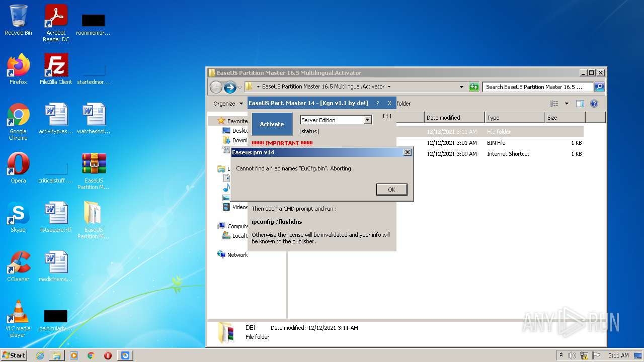Select the watcheshol Word document icon
Screen dimensions: 644x362
94,118
